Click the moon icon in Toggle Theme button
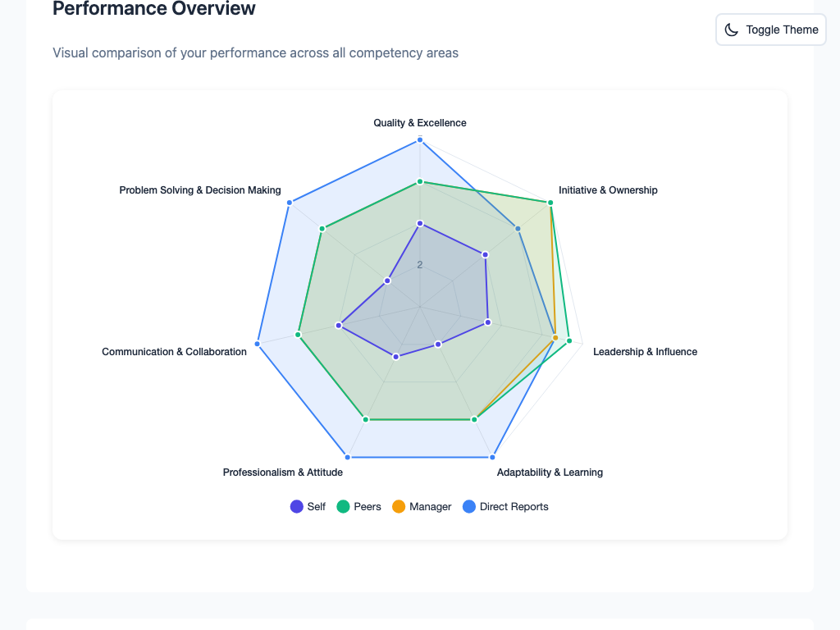The width and height of the screenshot is (840, 630). [731, 30]
